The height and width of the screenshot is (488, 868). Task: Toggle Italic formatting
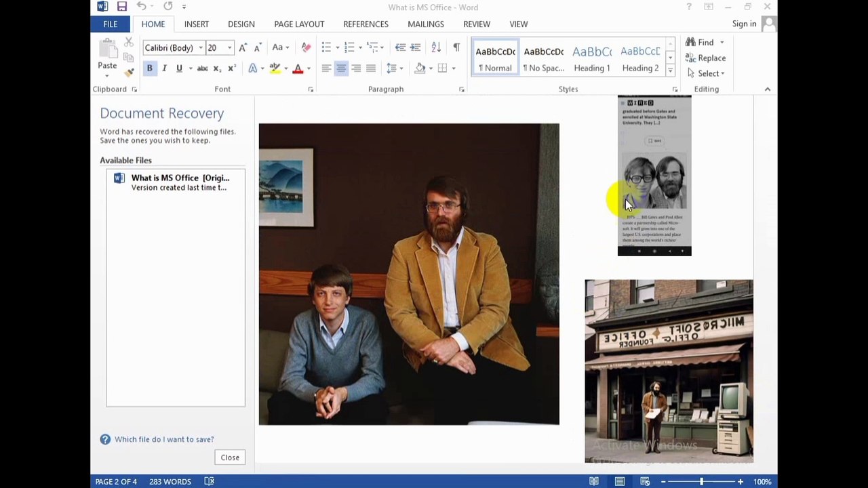click(164, 68)
